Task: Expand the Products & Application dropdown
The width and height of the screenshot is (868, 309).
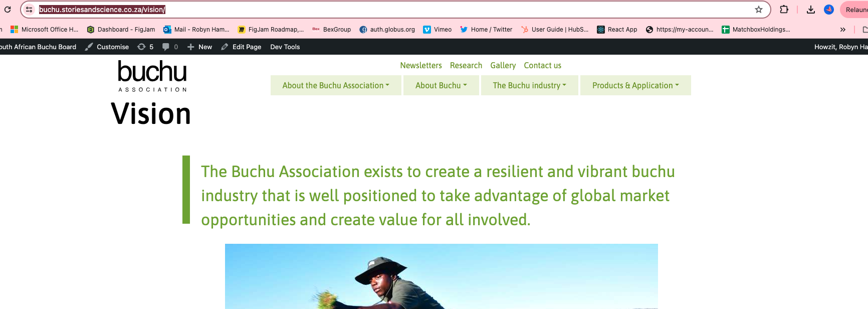Action: (635, 85)
